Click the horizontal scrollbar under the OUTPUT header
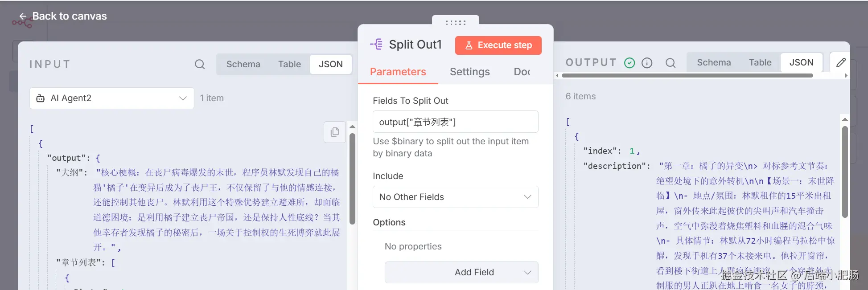The height and width of the screenshot is (290, 868). point(687,76)
